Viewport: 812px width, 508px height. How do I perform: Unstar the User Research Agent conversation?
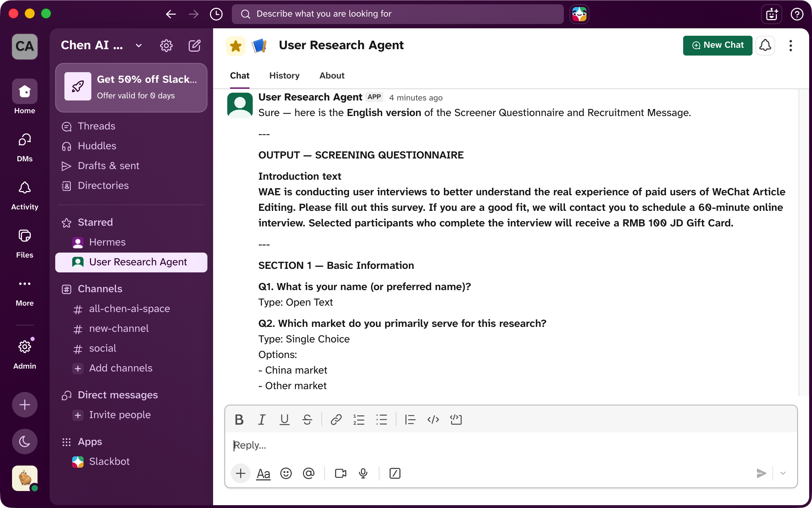click(x=236, y=46)
